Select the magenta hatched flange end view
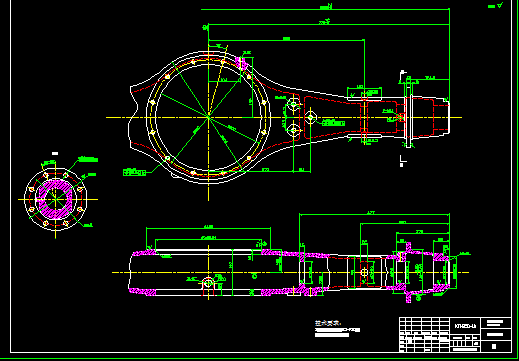Image resolution: width=519 pixels, height=361 pixels. tap(55, 199)
